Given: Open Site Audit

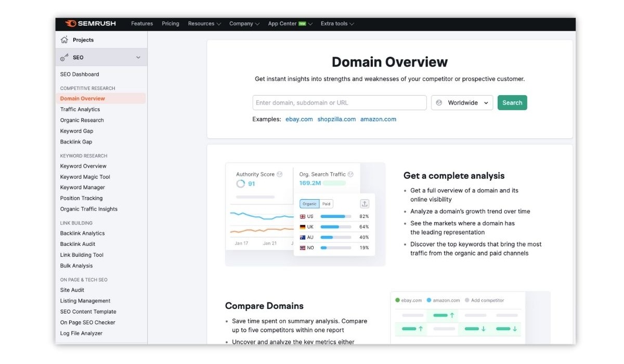Looking at the screenshot, I should pos(72,290).
